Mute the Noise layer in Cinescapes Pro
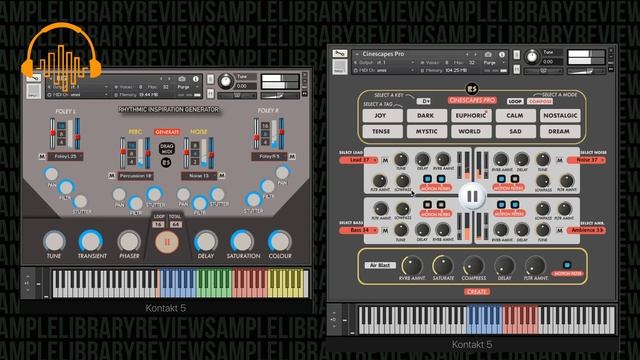The width and height of the screenshot is (640, 360). coord(560,160)
